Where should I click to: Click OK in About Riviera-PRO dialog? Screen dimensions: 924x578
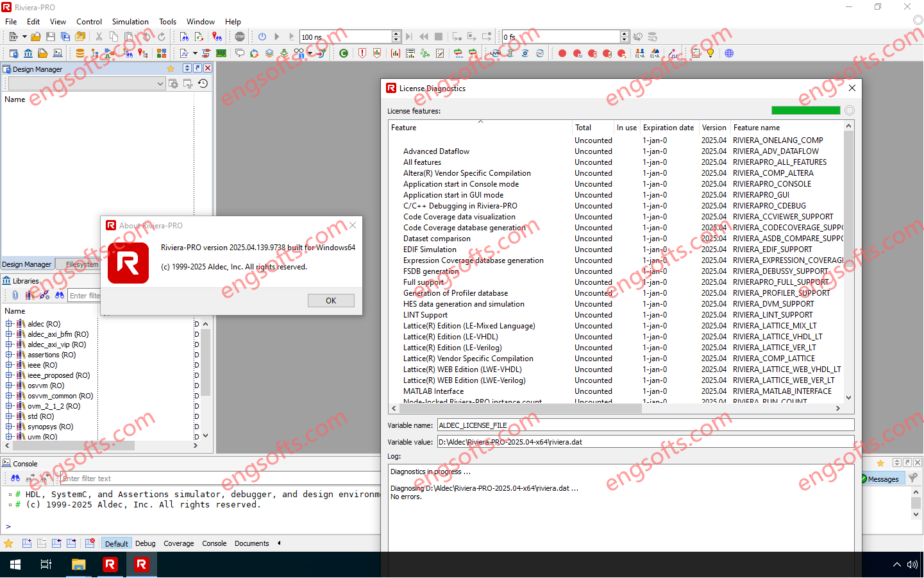[331, 300]
